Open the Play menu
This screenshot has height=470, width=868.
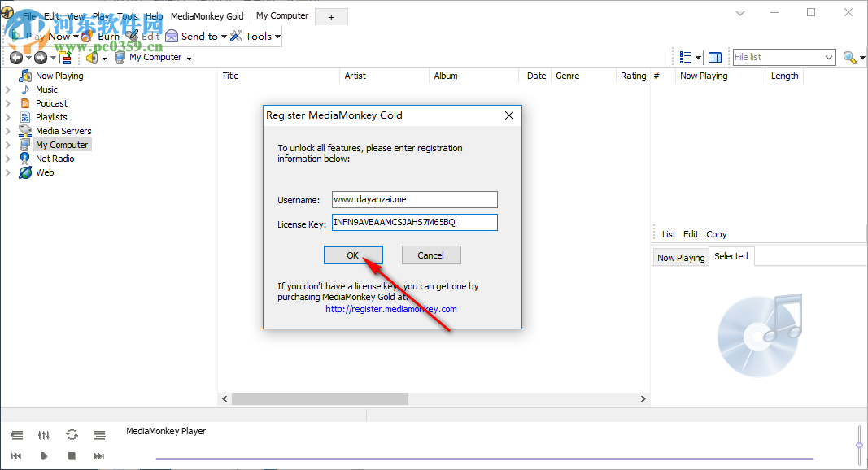[x=101, y=16]
